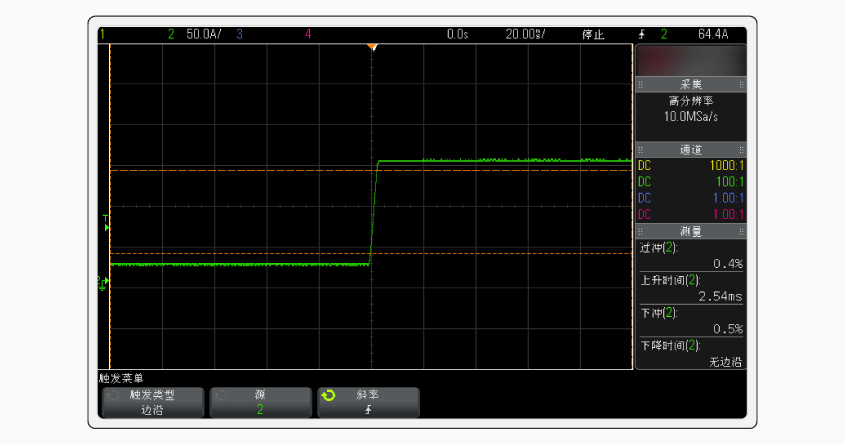This screenshot has height=444, width=845.
Task: Toggle the 斜率 slope softkey
Action: [368, 402]
